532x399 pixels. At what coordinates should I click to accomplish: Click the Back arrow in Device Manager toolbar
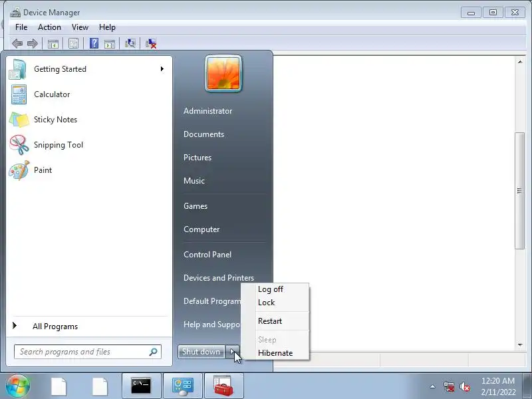(17, 43)
